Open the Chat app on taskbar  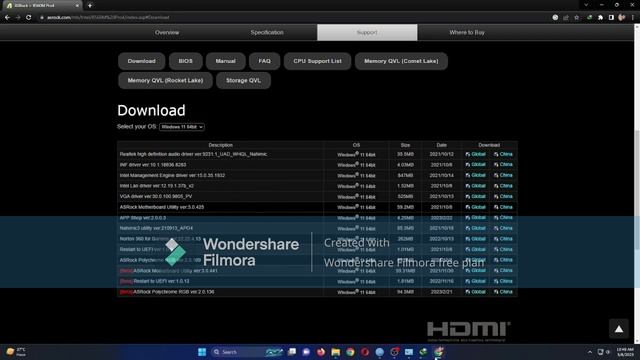[x=306, y=352]
